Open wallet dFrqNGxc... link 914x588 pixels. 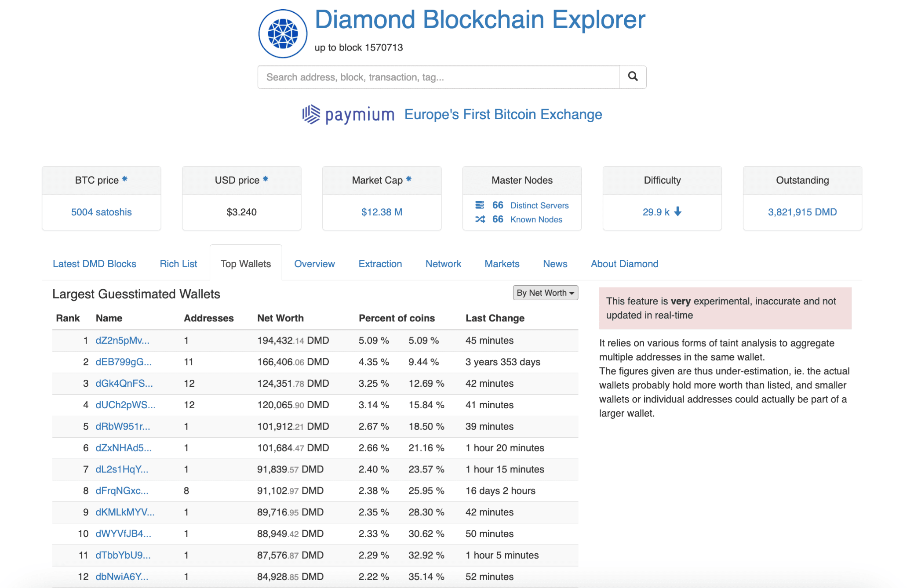tap(122, 491)
